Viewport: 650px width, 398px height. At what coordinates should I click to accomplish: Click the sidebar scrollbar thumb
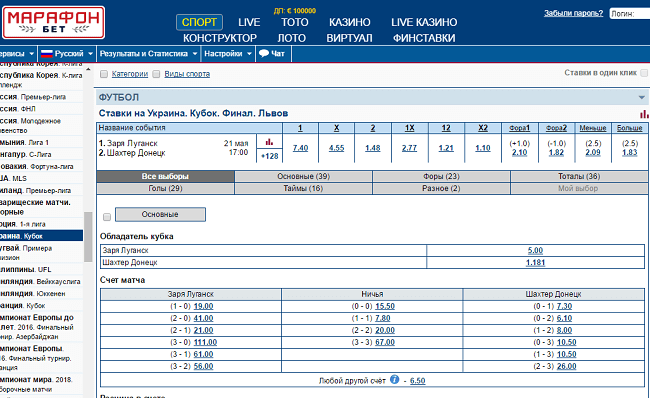(88, 237)
